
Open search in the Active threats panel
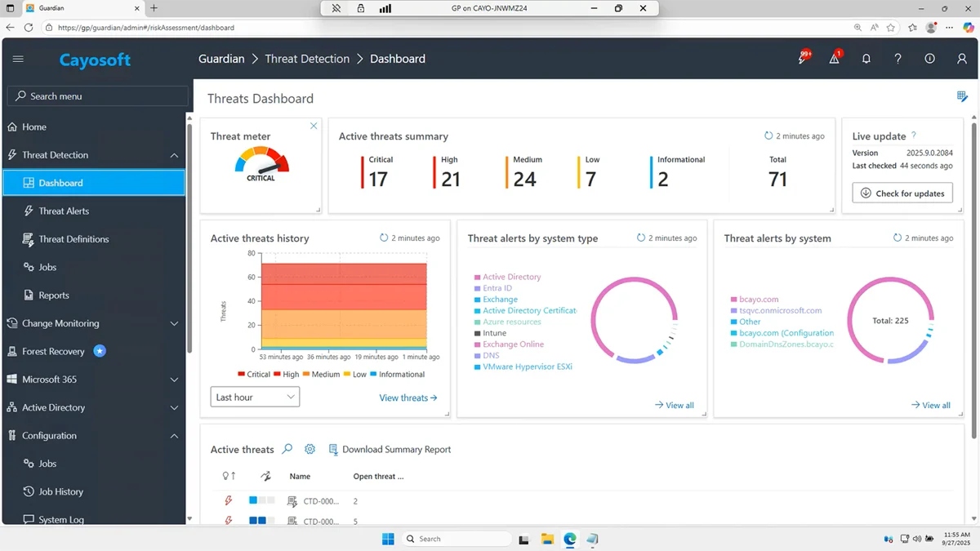point(287,449)
